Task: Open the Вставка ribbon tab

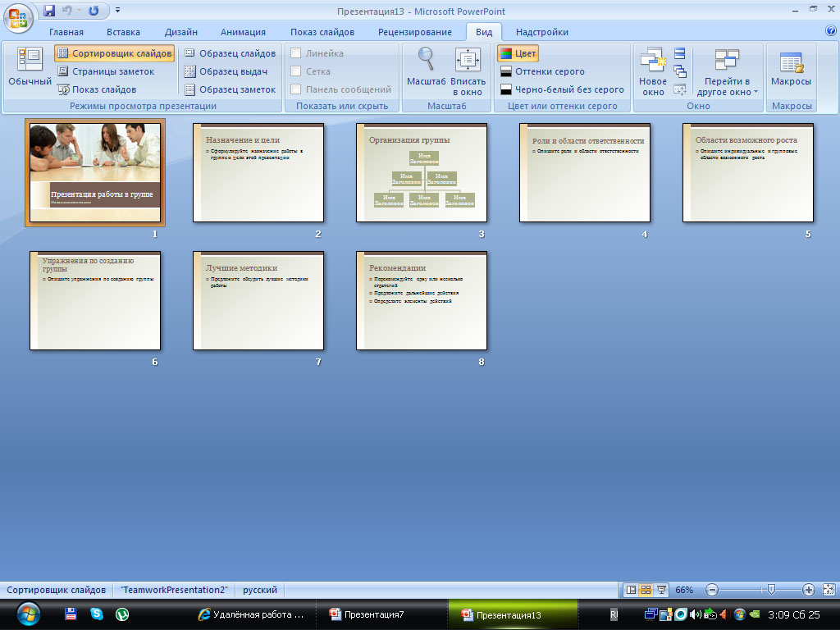Action: (x=123, y=32)
